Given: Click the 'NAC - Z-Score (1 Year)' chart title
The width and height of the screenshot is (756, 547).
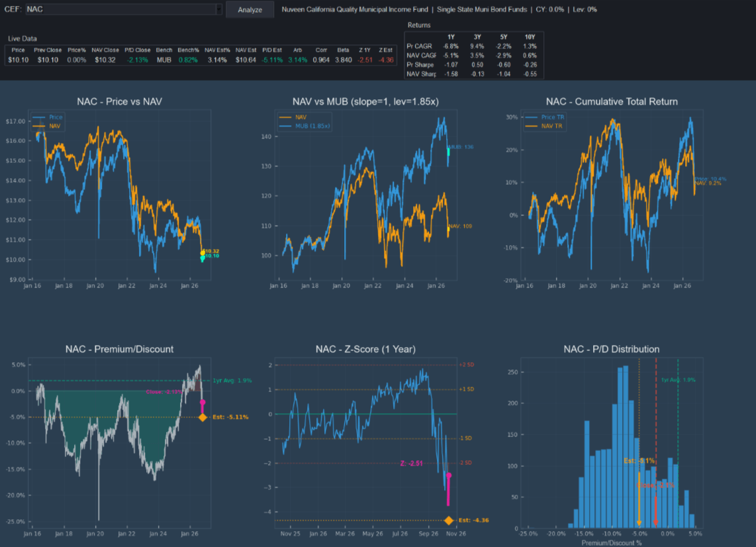Looking at the screenshot, I should pyautogui.click(x=365, y=349).
